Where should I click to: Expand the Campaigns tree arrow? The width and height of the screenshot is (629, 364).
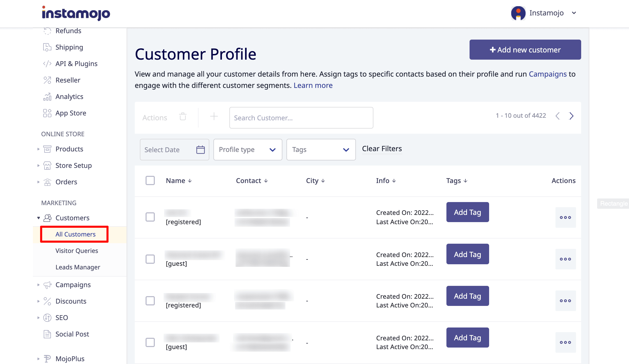[38, 285]
